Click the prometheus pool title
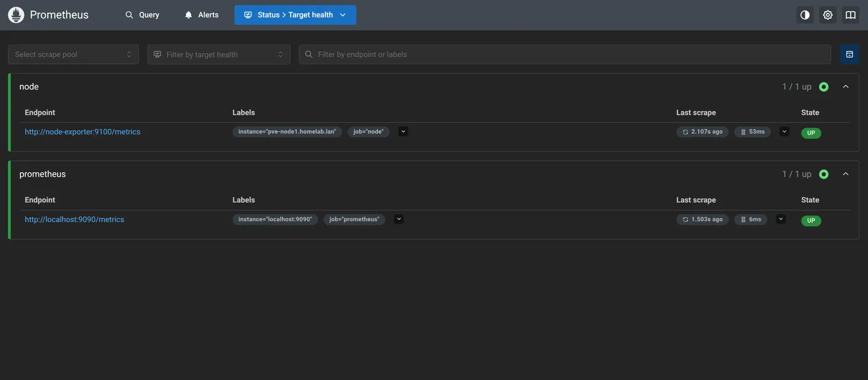This screenshot has width=868, height=380. [x=43, y=174]
